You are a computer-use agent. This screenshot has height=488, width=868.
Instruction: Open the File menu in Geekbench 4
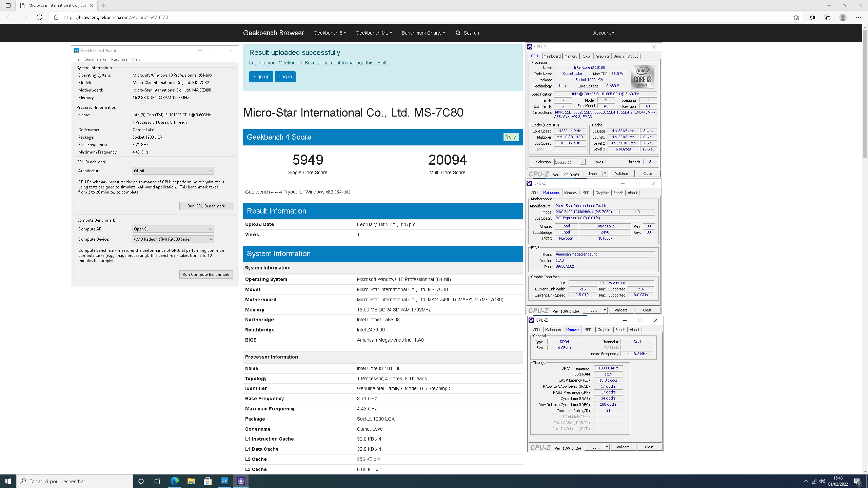77,59
